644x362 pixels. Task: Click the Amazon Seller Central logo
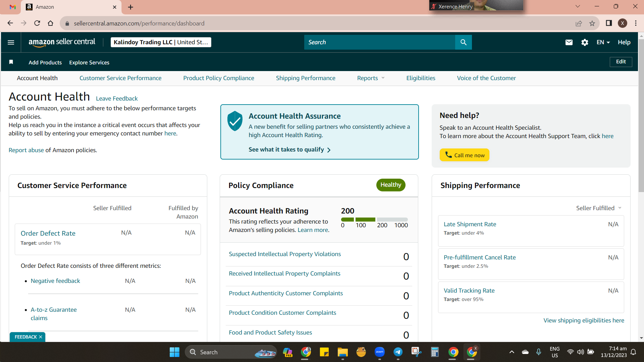pyautogui.click(x=62, y=42)
